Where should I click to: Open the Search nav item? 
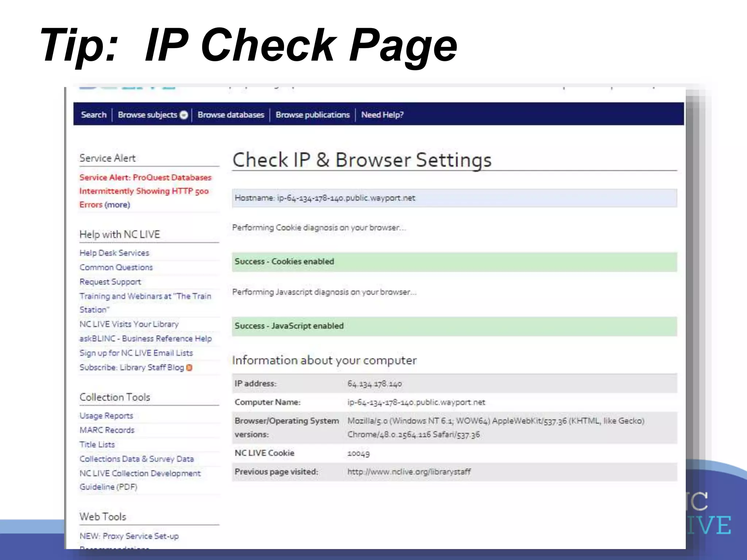(94, 115)
